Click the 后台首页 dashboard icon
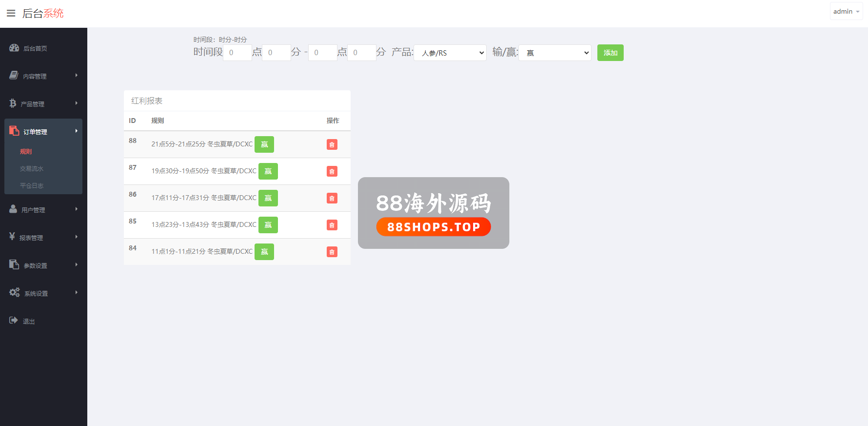Viewport: 868px width, 426px height. (14, 48)
